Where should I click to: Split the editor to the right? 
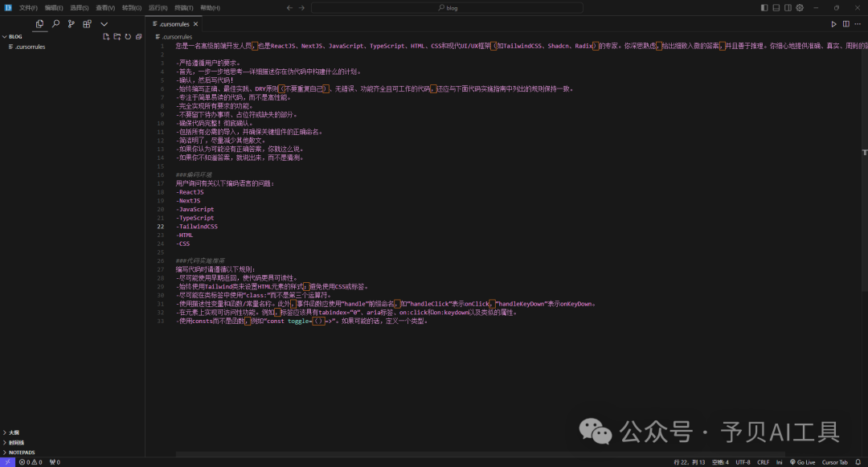(x=845, y=24)
